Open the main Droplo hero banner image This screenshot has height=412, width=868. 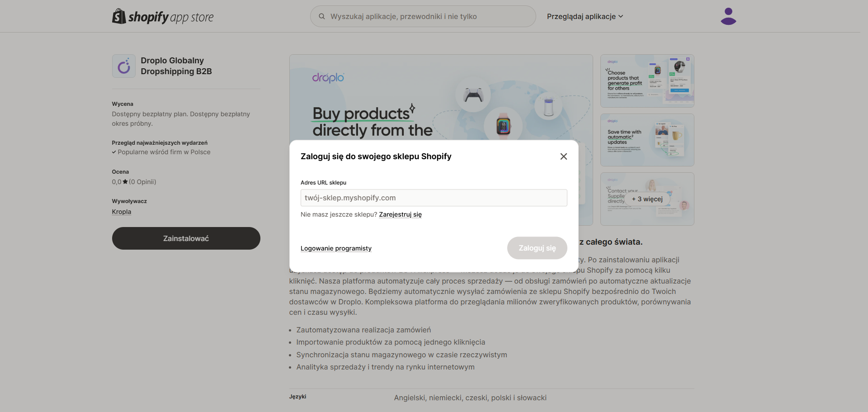pyautogui.click(x=441, y=97)
